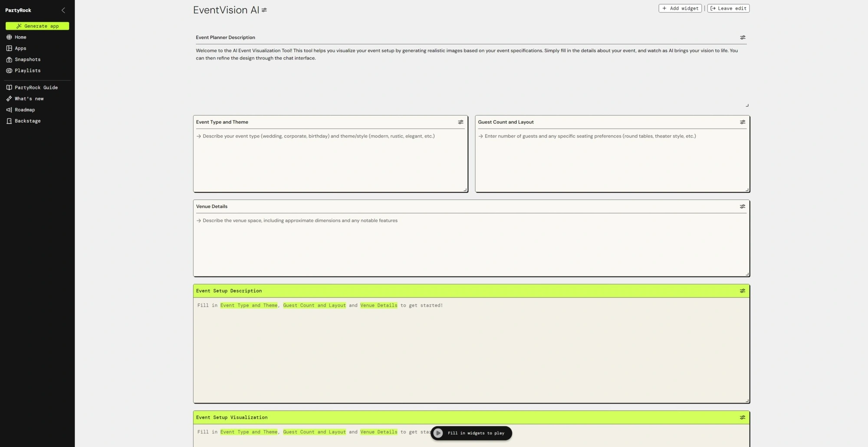
Task: Click into the Guest Count and Layout input
Action: click(x=612, y=161)
